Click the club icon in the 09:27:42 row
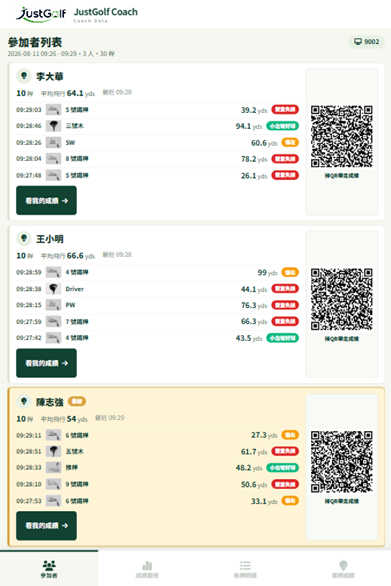Screen dimensions: 391x586 [x=53, y=338]
